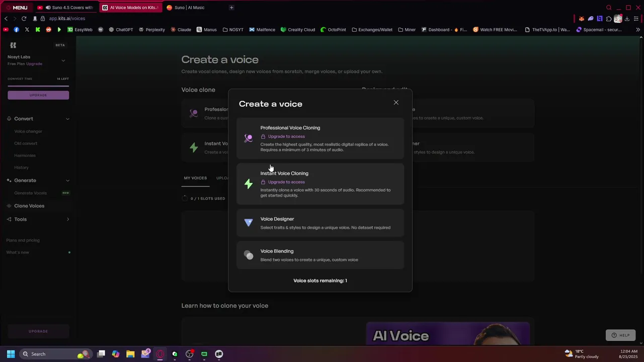Close the Create a voice dialog
Viewport: 644px width, 362px height.
[x=396, y=103]
